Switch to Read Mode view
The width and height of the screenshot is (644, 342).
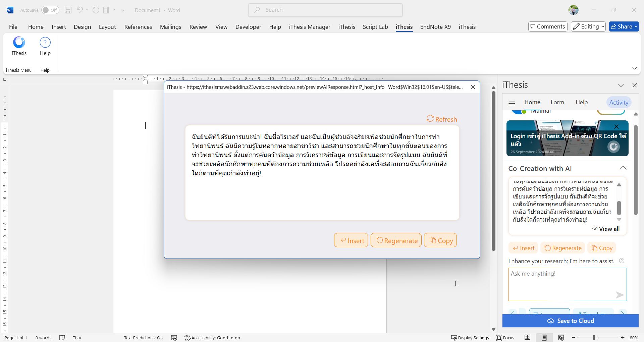coord(527,338)
